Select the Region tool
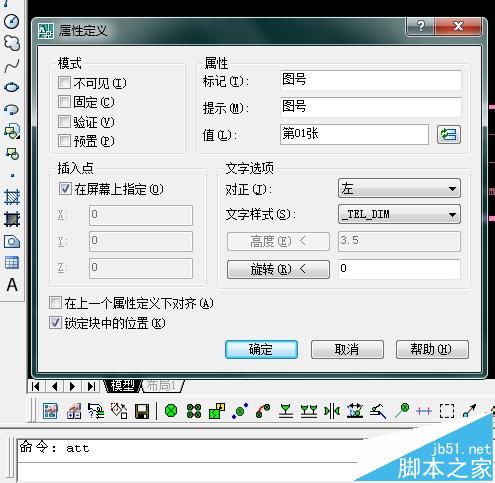Image resolution: width=495 pixels, height=483 pixels. point(12,241)
